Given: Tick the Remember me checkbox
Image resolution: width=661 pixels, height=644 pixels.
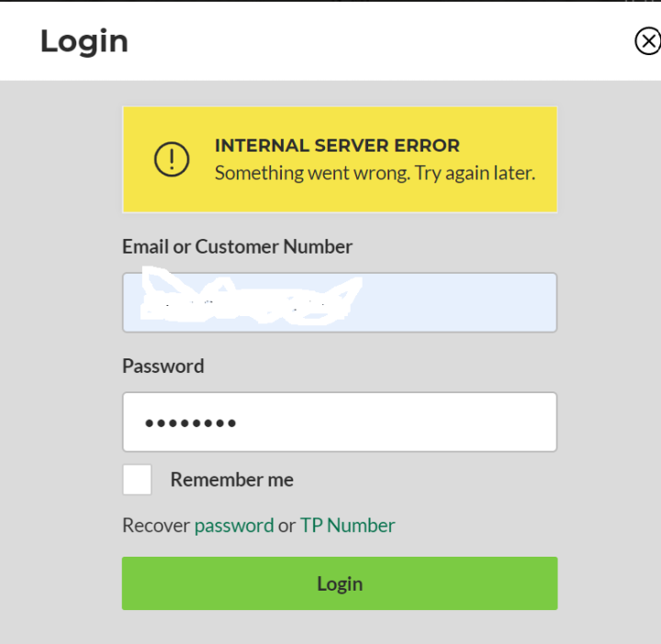Looking at the screenshot, I should click(138, 480).
